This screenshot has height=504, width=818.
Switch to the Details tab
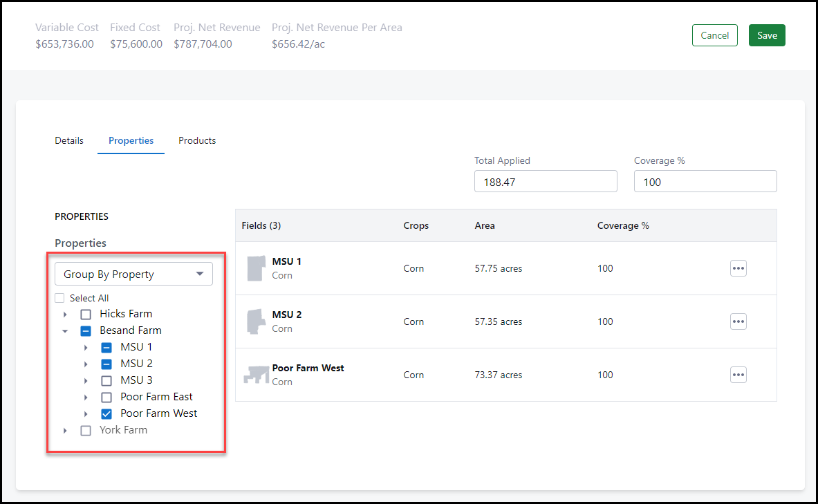pyautogui.click(x=69, y=140)
